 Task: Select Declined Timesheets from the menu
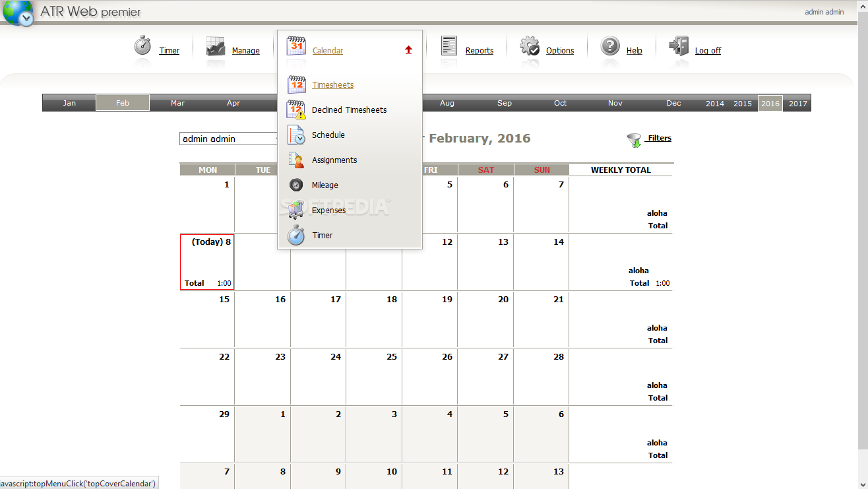[349, 110]
